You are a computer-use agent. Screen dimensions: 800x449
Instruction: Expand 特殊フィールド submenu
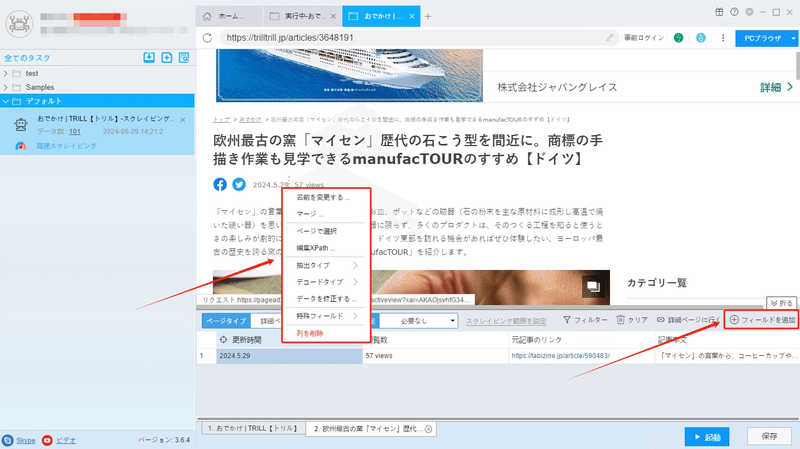coord(327,316)
